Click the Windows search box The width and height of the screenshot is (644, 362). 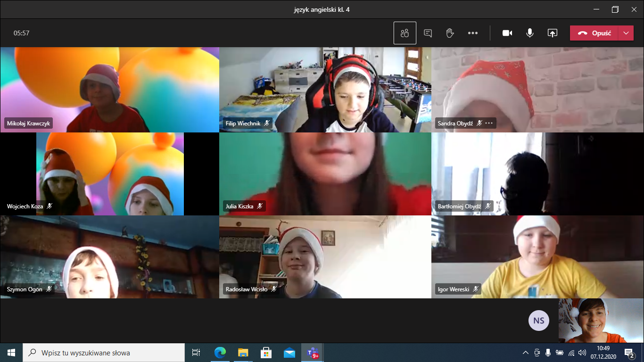coord(104,353)
